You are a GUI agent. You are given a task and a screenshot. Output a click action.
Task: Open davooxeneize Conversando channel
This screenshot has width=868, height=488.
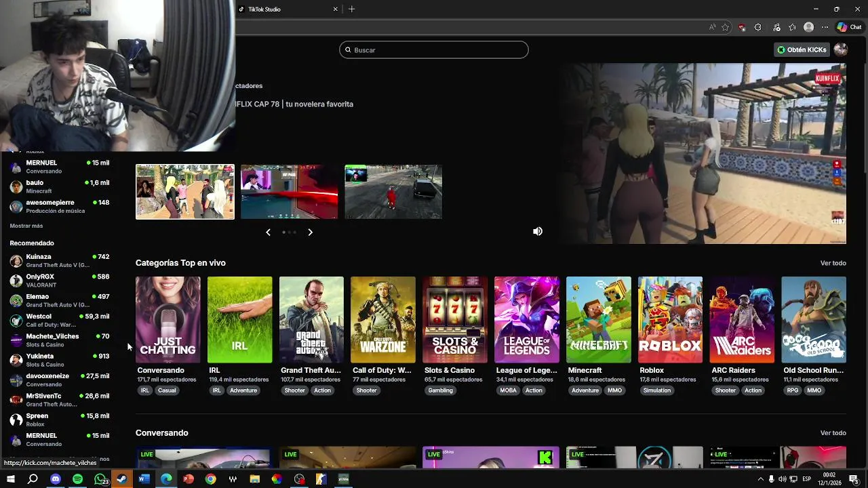click(x=60, y=380)
